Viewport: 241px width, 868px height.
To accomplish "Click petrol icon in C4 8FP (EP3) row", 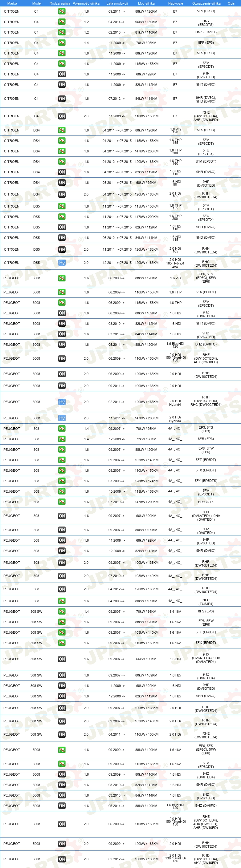I will click(x=62, y=43).
